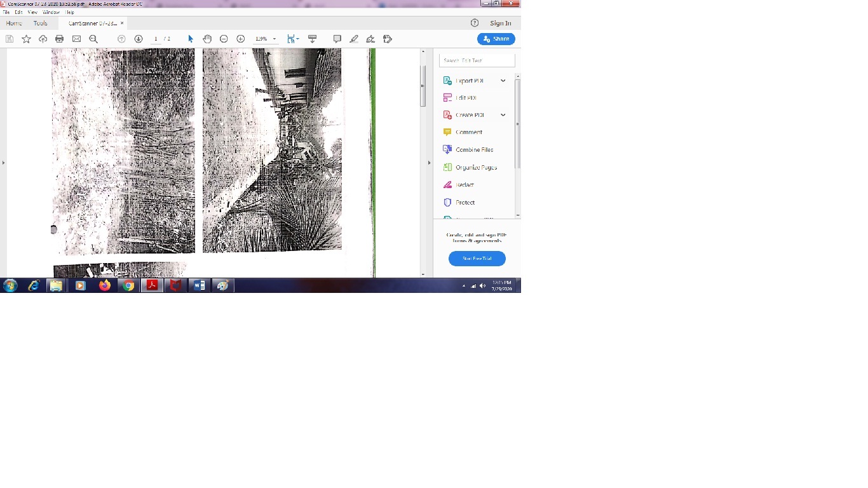Click the Send file by email icon
The width and height of the screenshot is (868, 488).
click(x=76, y=39)
